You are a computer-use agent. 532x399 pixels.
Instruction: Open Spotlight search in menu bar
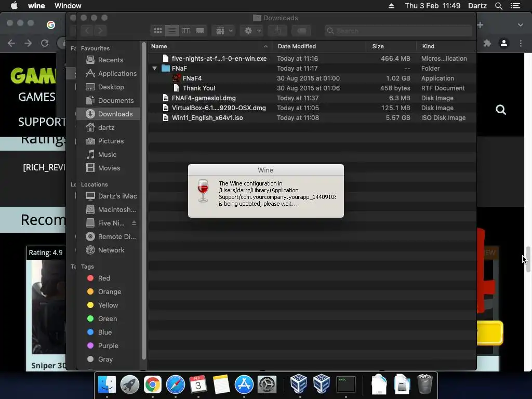[498, 6]
